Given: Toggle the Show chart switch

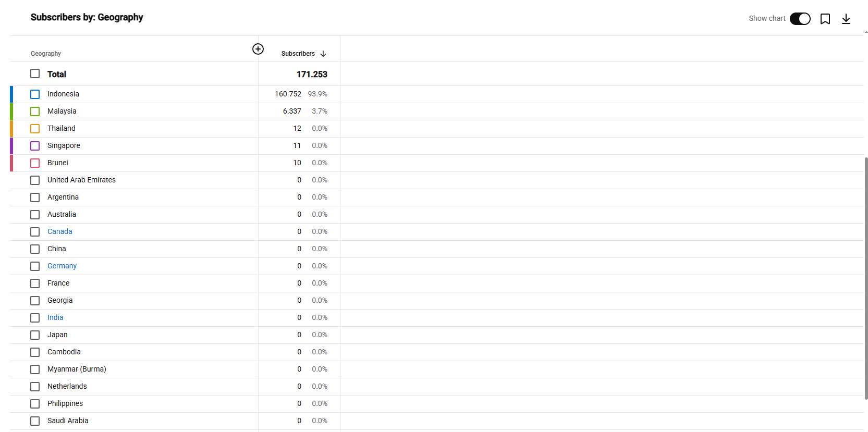Looking at the screenshot, I should coord(800,19).
